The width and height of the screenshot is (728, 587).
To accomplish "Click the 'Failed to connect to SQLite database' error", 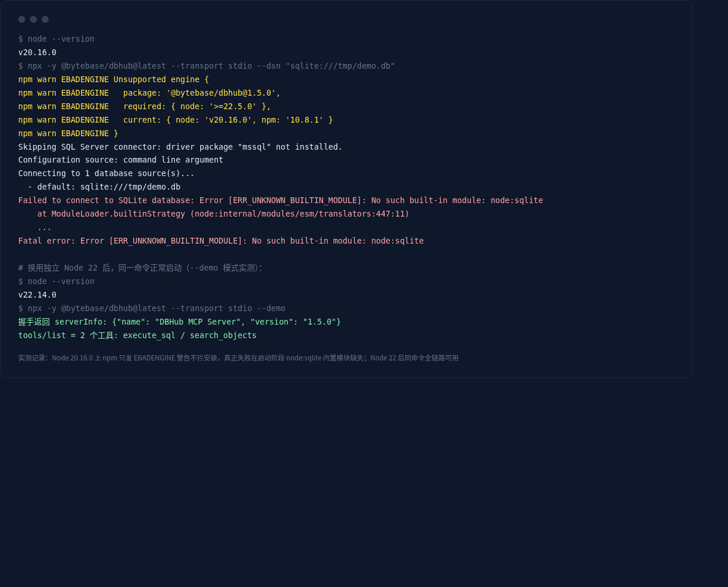I will 281,200.
